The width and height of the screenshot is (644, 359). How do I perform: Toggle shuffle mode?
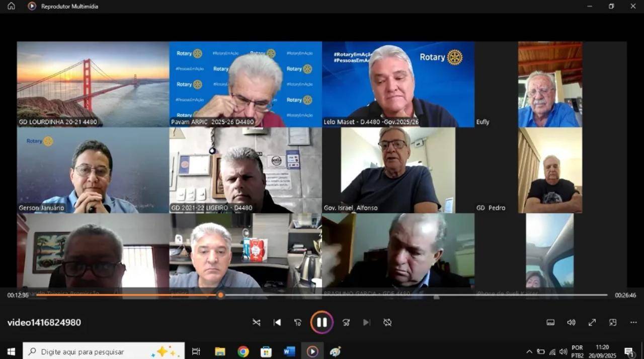(257, 322)
